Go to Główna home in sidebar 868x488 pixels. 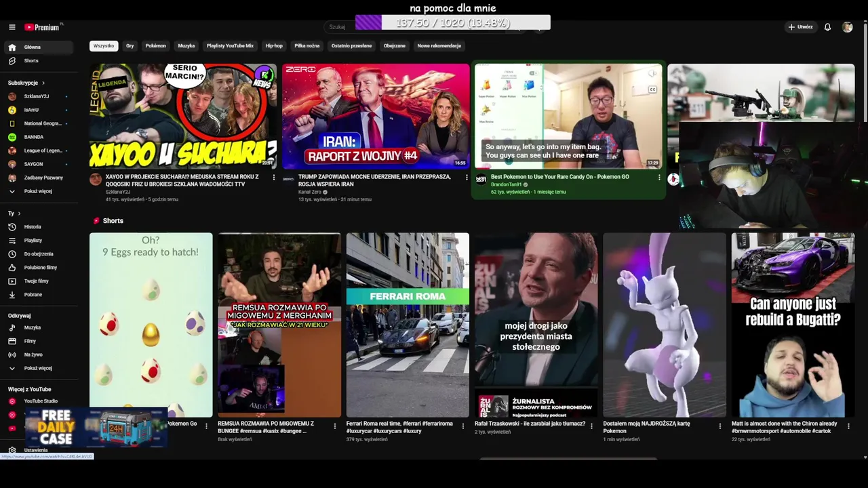click(x=39, y=47)
